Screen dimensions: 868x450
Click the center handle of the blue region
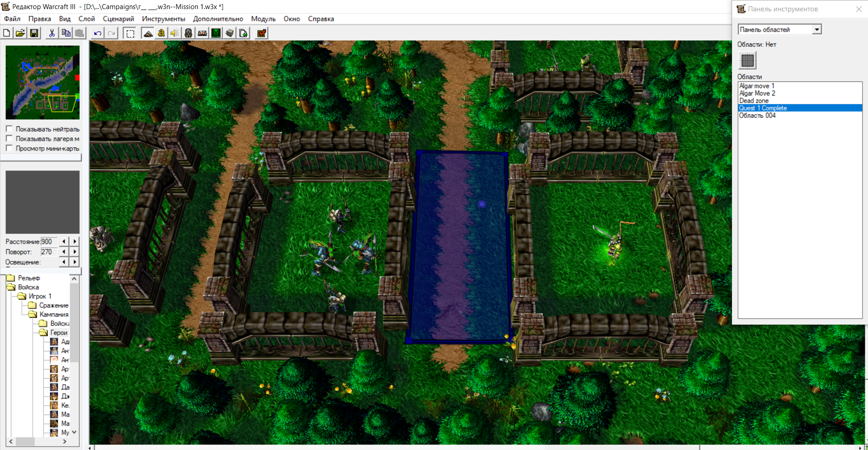(482, 204)
